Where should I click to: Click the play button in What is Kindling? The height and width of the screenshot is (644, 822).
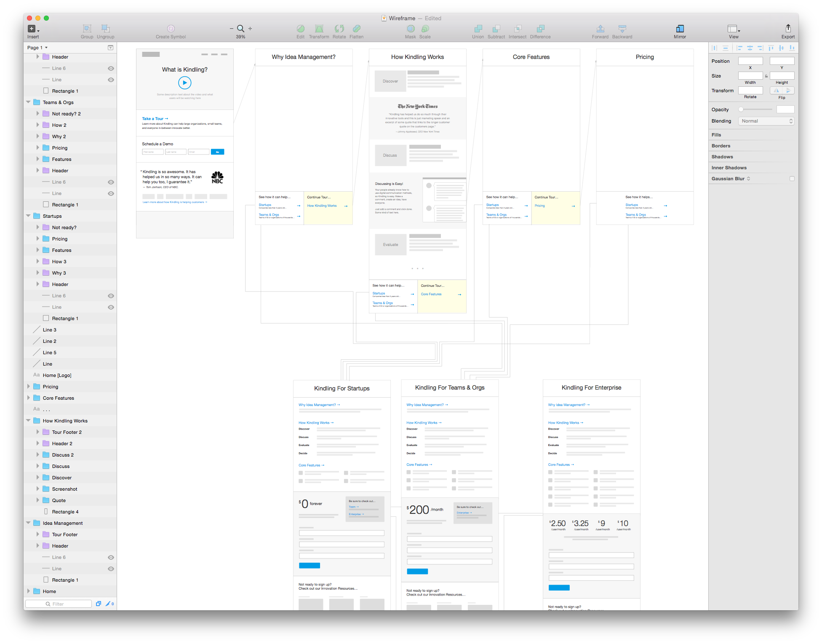tap(184, 83)
